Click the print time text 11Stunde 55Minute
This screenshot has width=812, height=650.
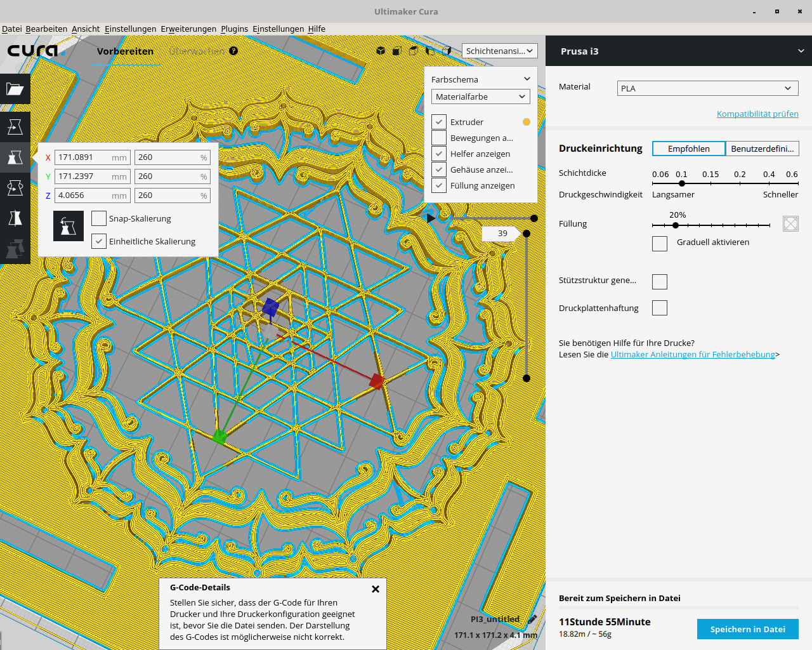[605, 622]
